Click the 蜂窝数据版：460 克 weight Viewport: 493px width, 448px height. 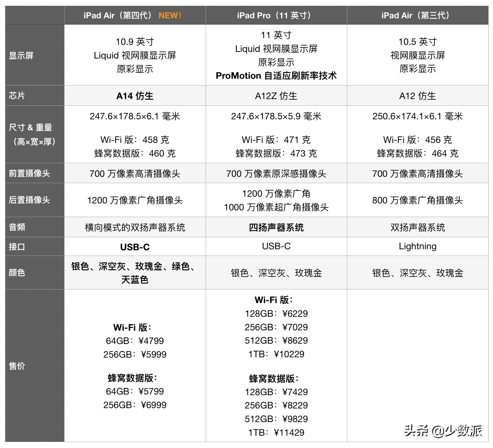135,154
